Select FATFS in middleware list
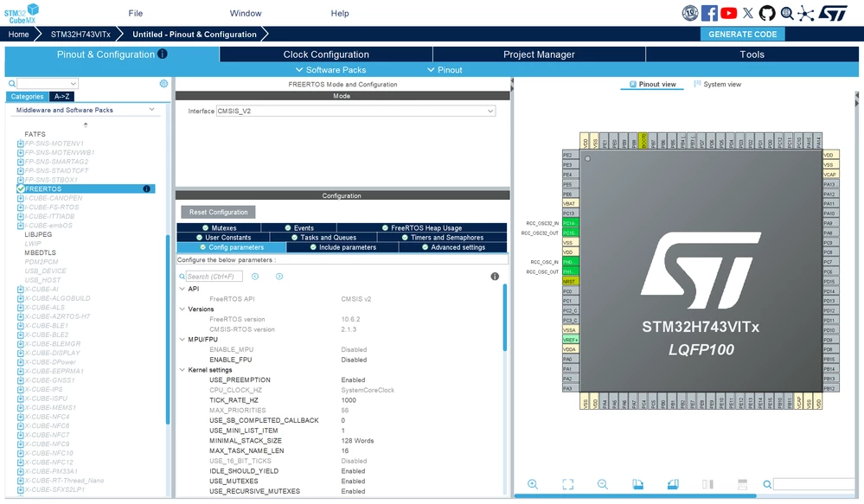The image size is (864, 504). pyautogui.click(x=35, y=134)
